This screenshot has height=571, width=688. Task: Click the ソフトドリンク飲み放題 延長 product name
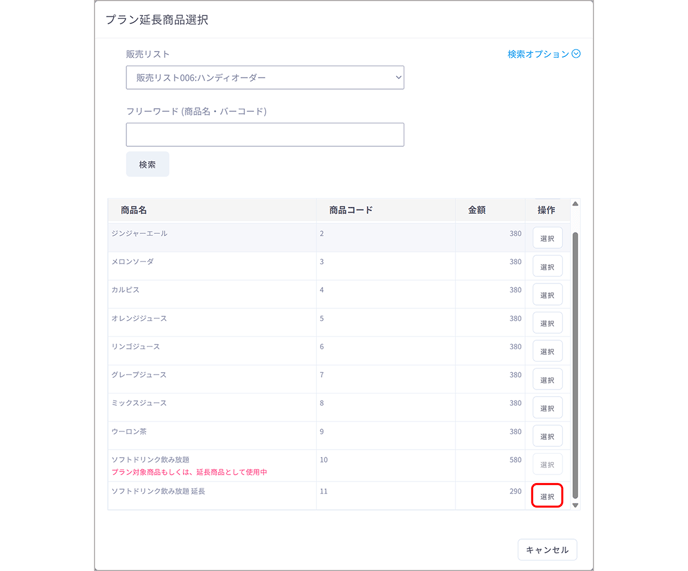[x=158, y=491]
